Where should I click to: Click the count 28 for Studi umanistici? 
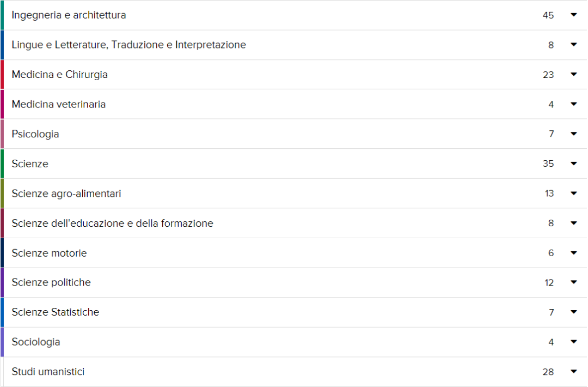point(548,372)
